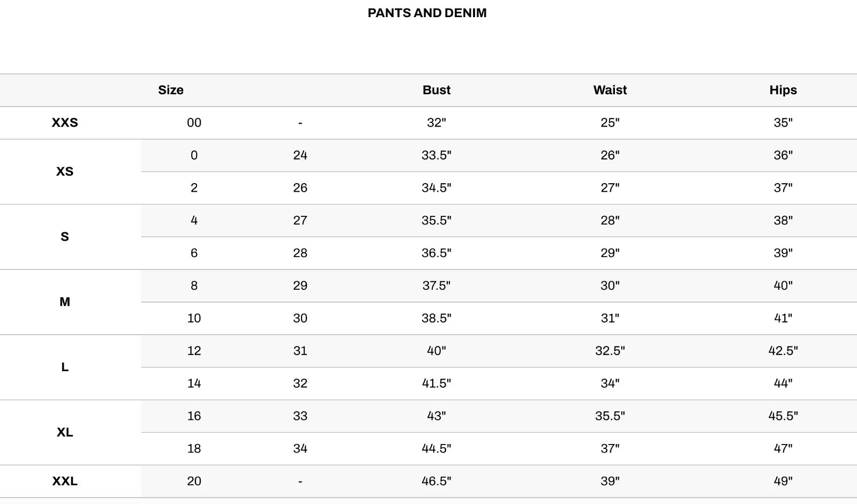The height and width of the screenshot is (504, 857).
Task: Click the 32.5" waist measurement
Action: [x=610, y=351]
